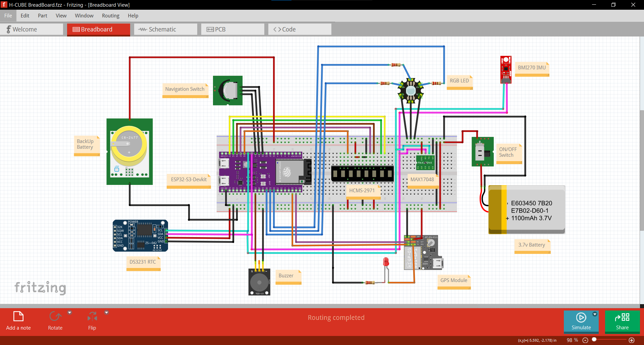644x345 pixels.
Task: Select the ESP32-S3-Devkit note label
Action: coord(189,181)
